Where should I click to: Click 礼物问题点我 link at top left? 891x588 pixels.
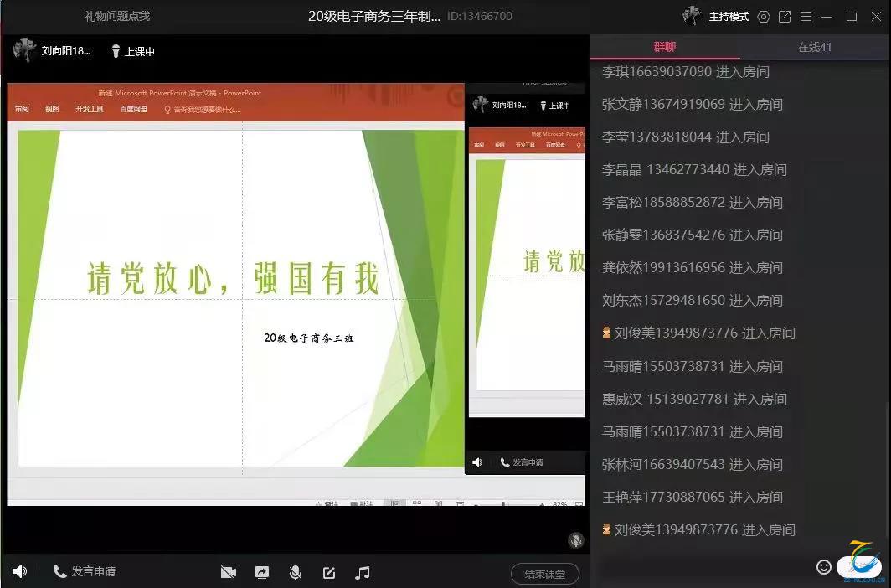[117, 17]
